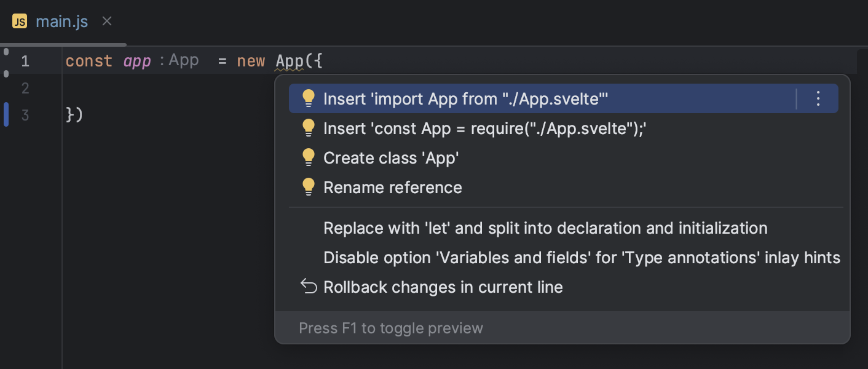Disable 'Variables and fields' inlay hints option
Image resolution: width=868 pixels, height=369 pixels.
click(x=582, y=257)
